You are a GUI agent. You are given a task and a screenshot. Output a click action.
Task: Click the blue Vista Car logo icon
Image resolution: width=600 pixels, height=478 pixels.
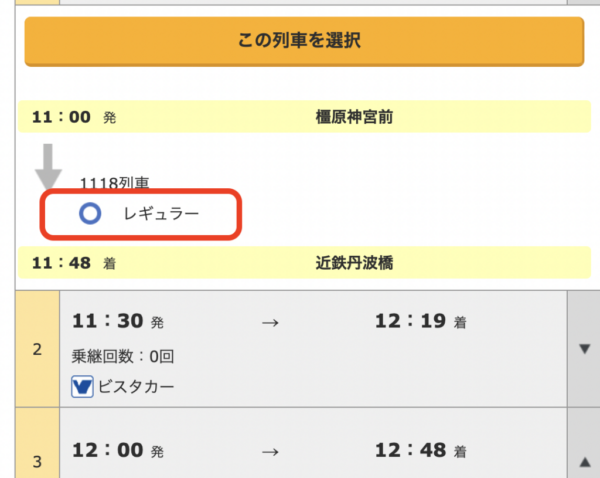(x=83, y=386)
